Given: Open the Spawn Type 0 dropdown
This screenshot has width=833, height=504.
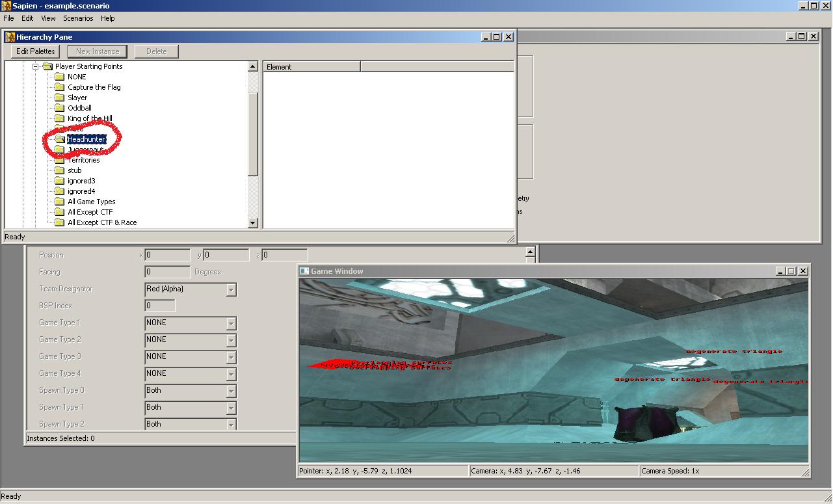Looking at the screenshot, I should click(231, 391).
